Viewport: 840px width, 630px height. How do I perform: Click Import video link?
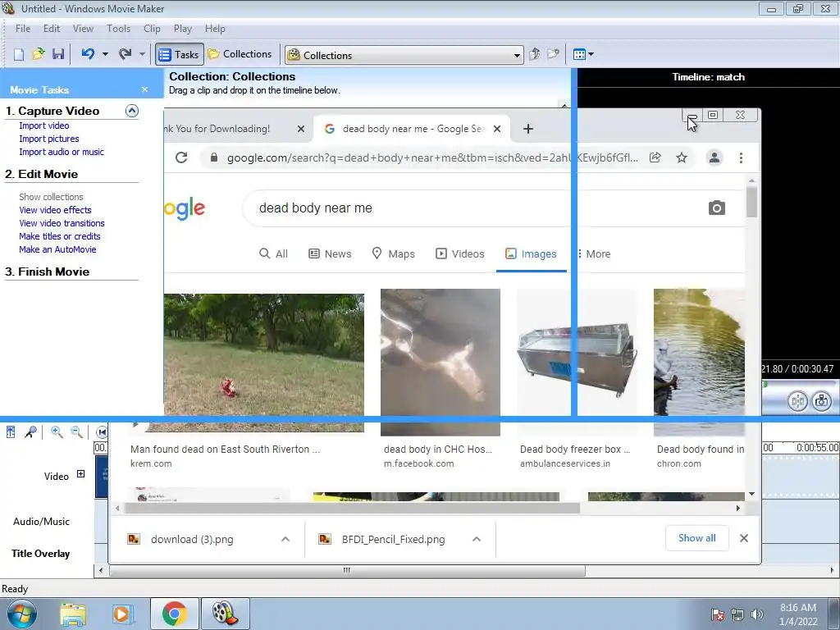(x=44, y=126)
